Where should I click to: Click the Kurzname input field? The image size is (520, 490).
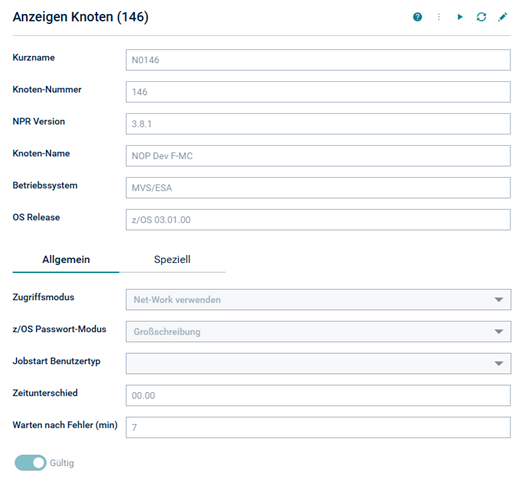tap(318, 60)
